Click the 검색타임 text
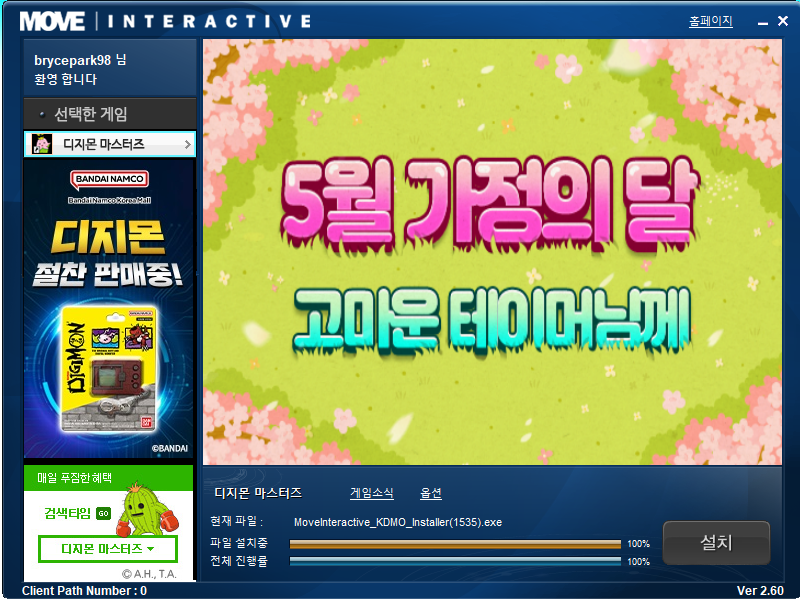Image resolution: width=800 pixels, height=600 pixels. click(x=67, y=513)
